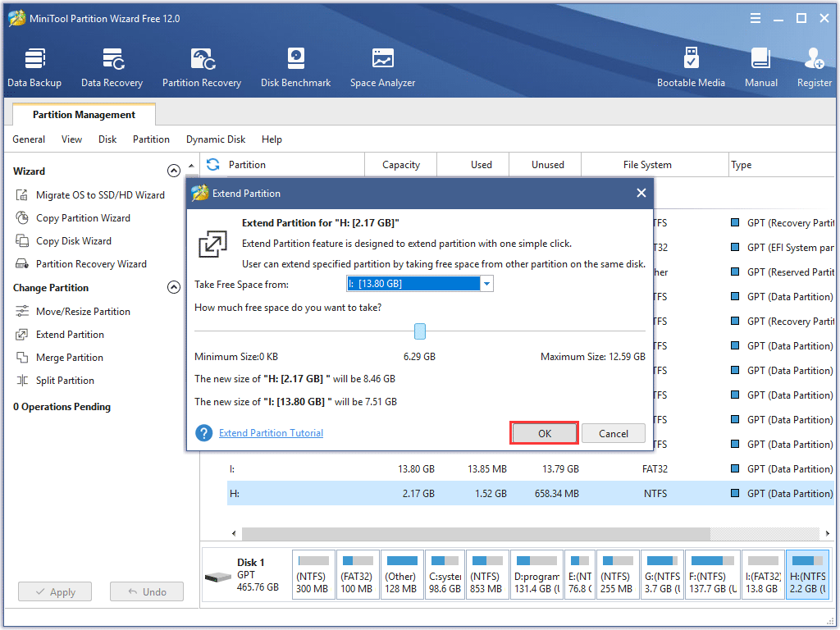Select the H: NTFS partition block
The image size is (840, 630).
coord(807,573)
